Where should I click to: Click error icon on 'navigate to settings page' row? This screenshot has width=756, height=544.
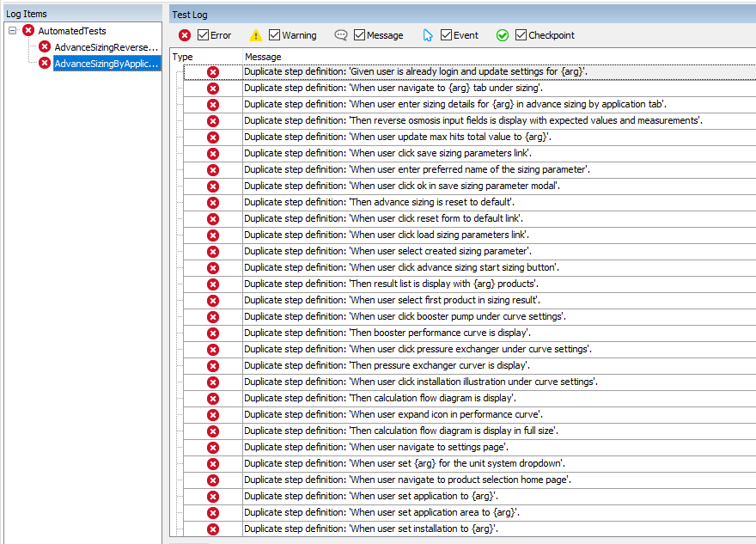[213, 448]
